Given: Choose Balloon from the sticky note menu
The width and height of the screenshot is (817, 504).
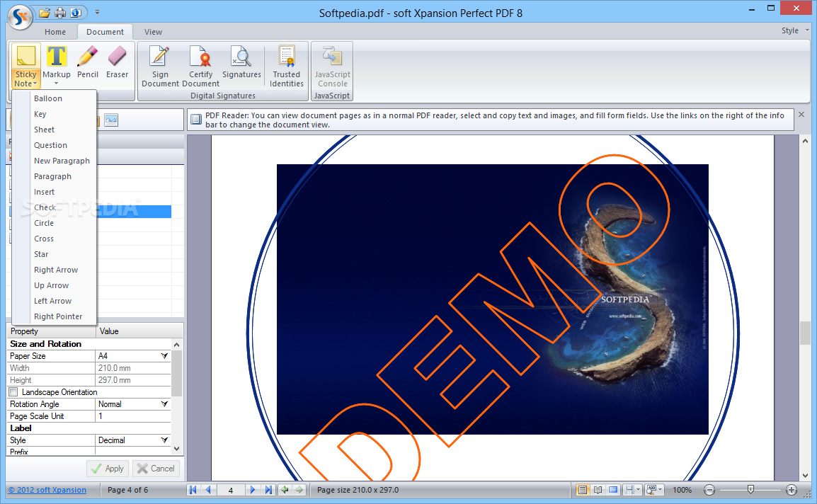Looking at the screenshot, I should [x=55, y=98].
